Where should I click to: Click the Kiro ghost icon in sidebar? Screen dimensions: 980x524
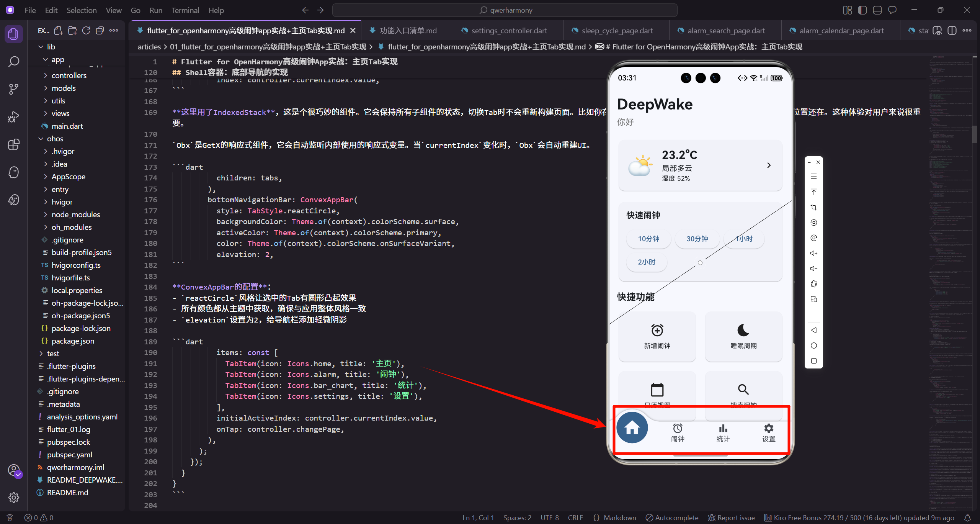click(14, 172)
